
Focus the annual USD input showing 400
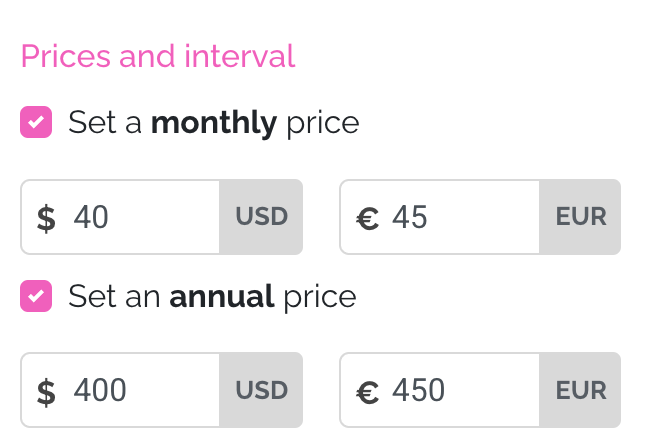point(120,390)
